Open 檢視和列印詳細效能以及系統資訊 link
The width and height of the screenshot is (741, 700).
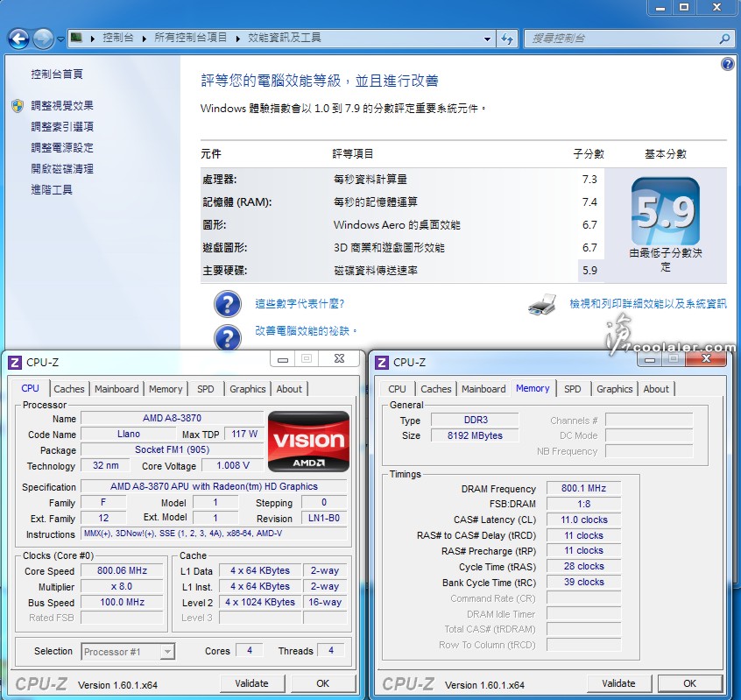648,303
